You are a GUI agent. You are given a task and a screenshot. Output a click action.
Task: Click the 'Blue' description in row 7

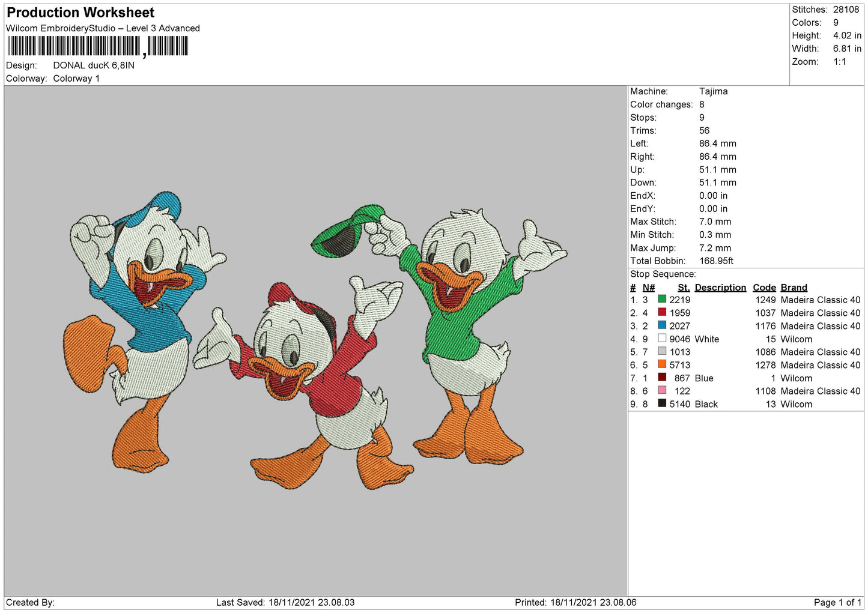tap(704, 378)
